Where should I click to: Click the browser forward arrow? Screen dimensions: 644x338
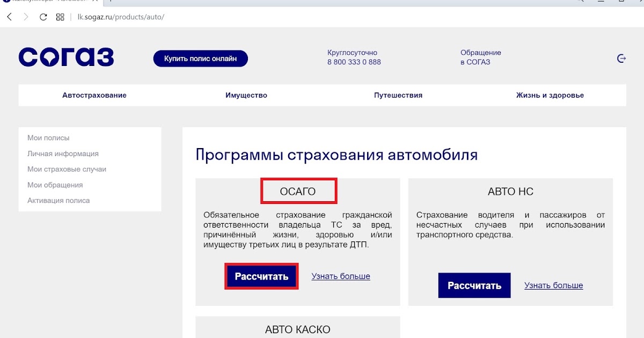[26, 17]
